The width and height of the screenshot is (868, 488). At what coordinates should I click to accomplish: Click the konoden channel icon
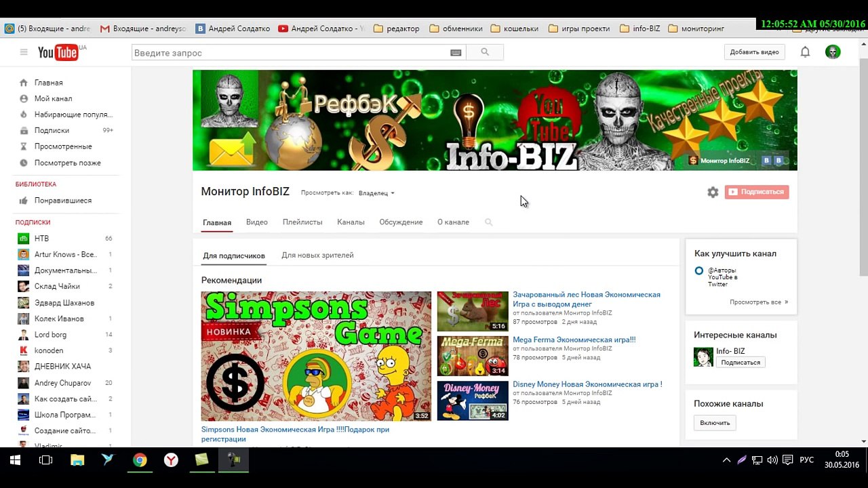24,350
